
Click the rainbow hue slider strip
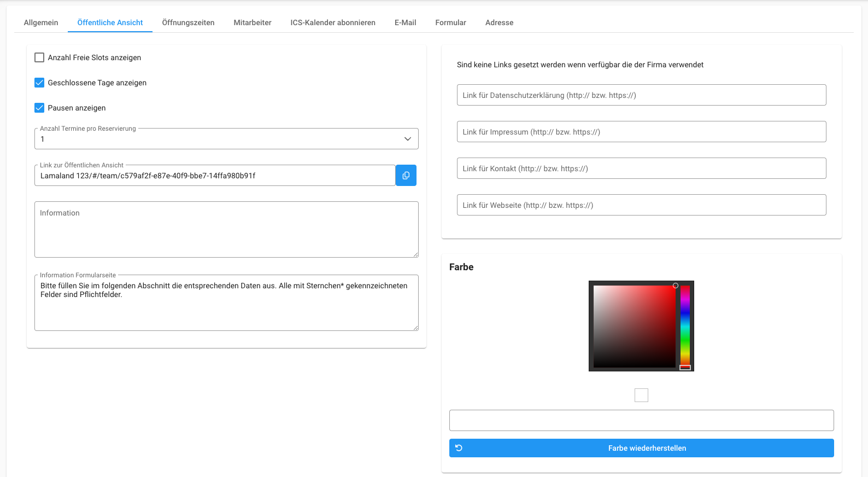685,326
